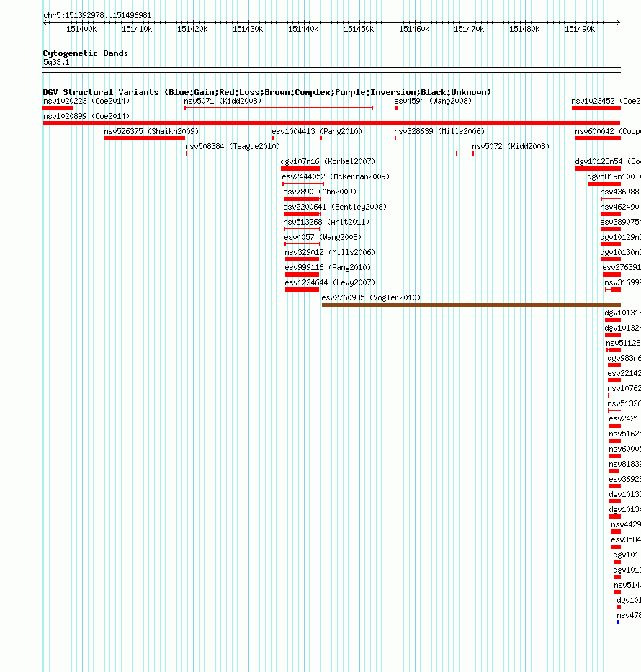Click the red nsv526375 loss bar

(145, 138)
